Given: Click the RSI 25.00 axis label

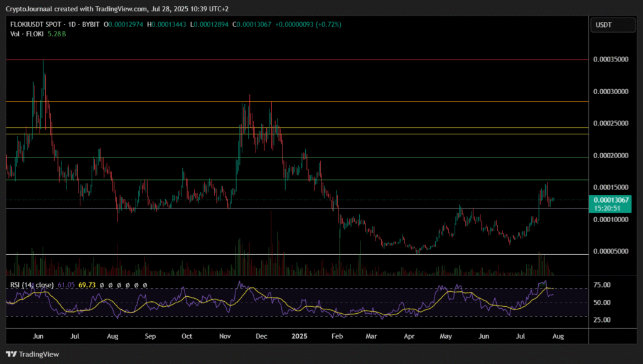Looking at the screenshot, I should [602, 319].
